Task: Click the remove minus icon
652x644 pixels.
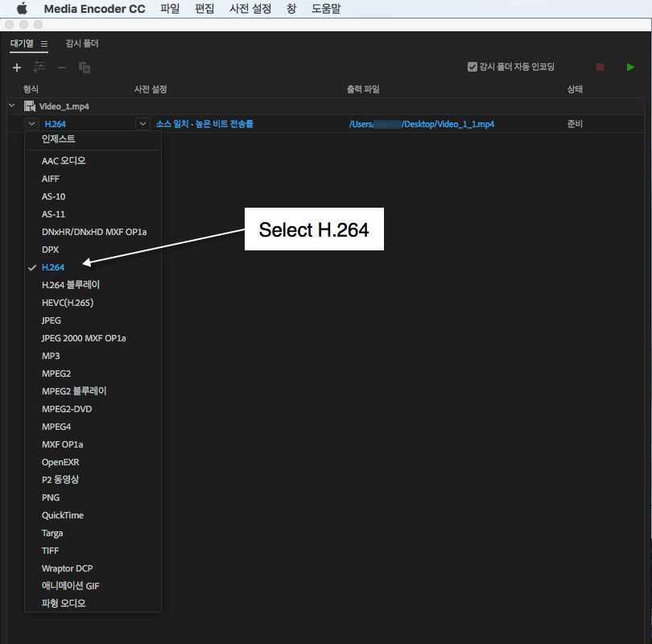Action: 62,68
